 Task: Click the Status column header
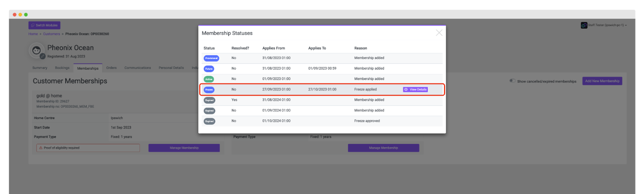click(x=209, y=48)
